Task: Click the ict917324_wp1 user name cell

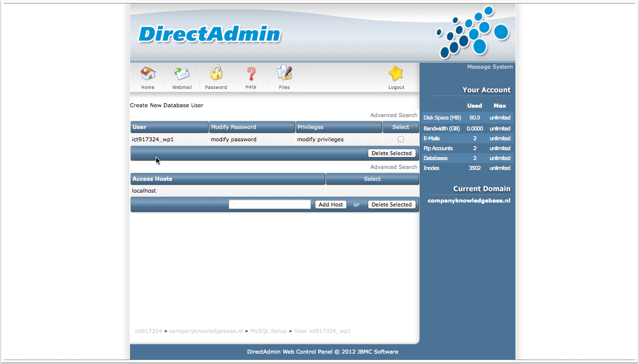Action: pyautogui.click(x=153, y=139)
